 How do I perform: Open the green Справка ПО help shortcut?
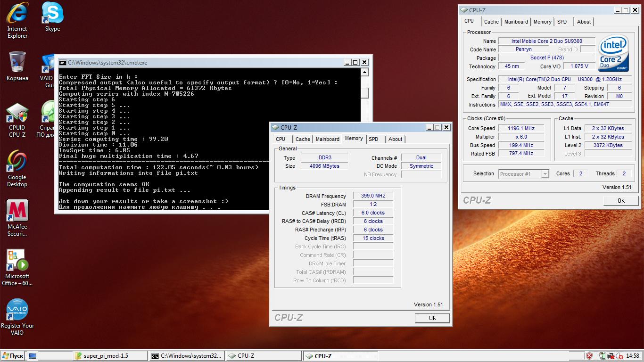point(47,119)
